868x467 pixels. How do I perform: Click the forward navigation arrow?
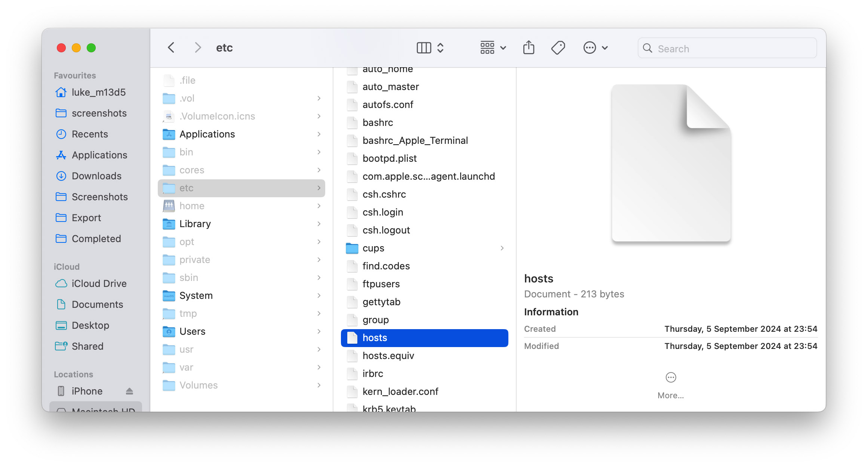coord(197,48)
